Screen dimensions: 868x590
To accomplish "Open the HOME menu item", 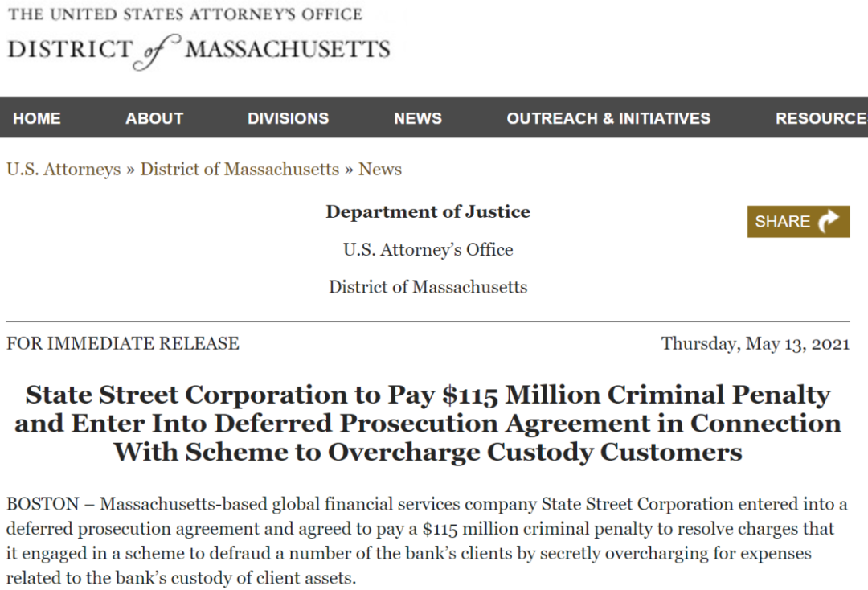I will tap(37, 118).
